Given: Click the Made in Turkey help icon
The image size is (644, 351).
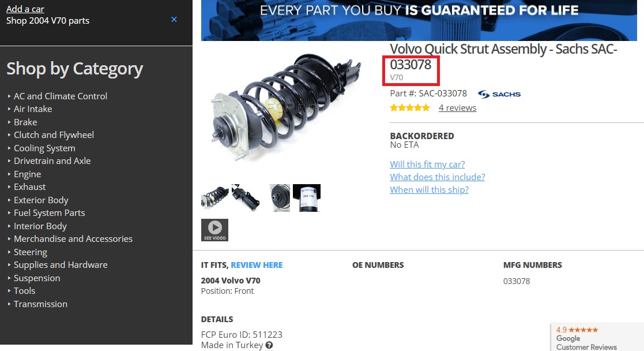Looking at the screenshot, I should 269,345.
